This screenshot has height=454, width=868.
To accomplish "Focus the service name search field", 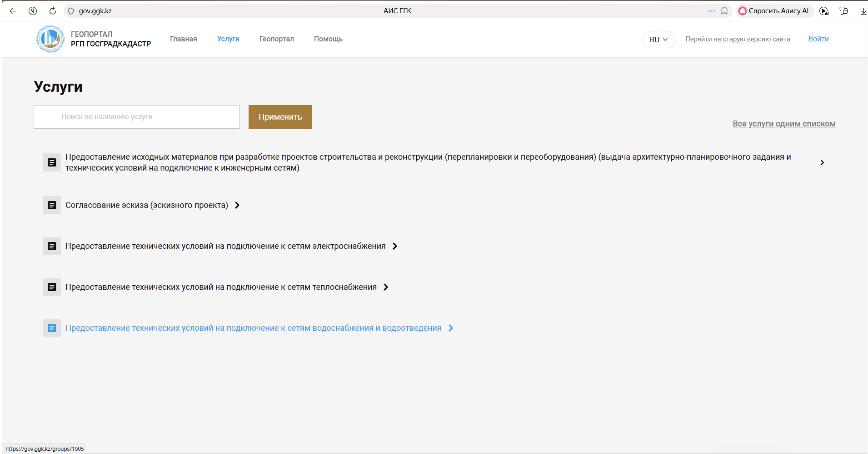I will tap(136, 117).
